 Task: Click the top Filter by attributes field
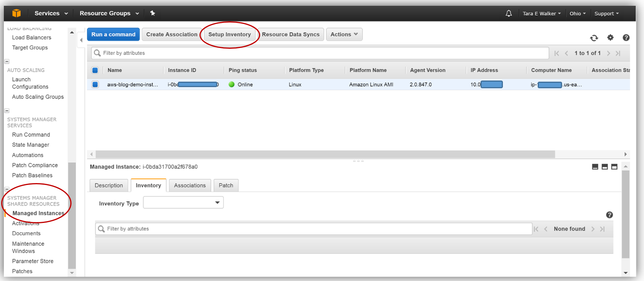[320, 53]
